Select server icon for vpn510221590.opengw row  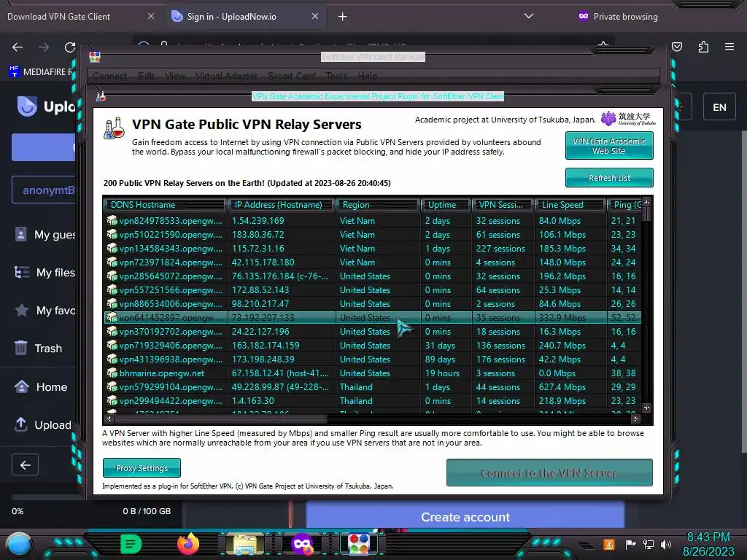112,234
